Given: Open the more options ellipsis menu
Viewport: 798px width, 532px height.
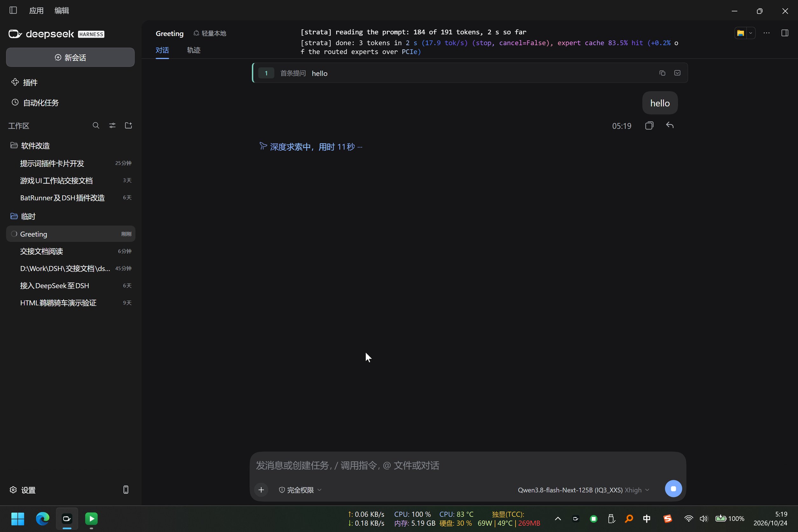Looking at the screenshot, I should 766,33.
